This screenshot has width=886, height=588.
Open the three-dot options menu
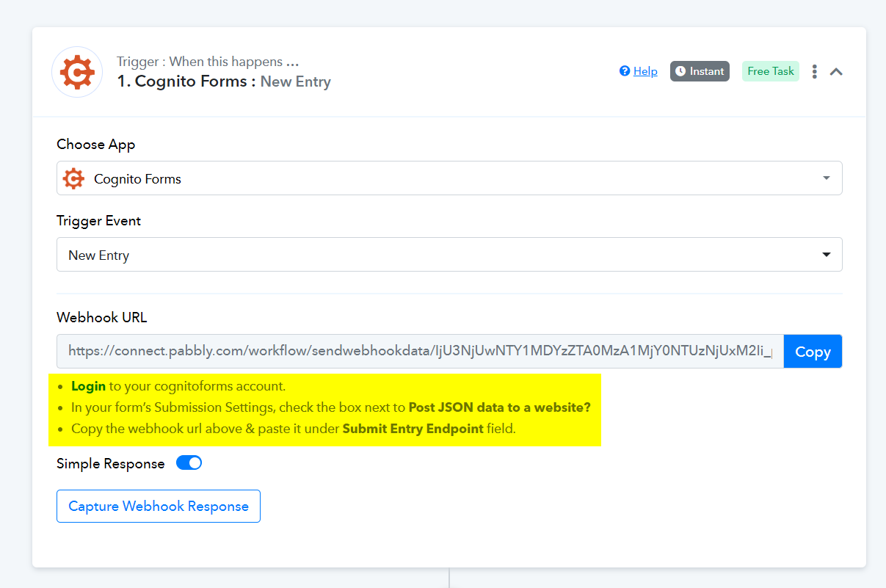[814, 71]
